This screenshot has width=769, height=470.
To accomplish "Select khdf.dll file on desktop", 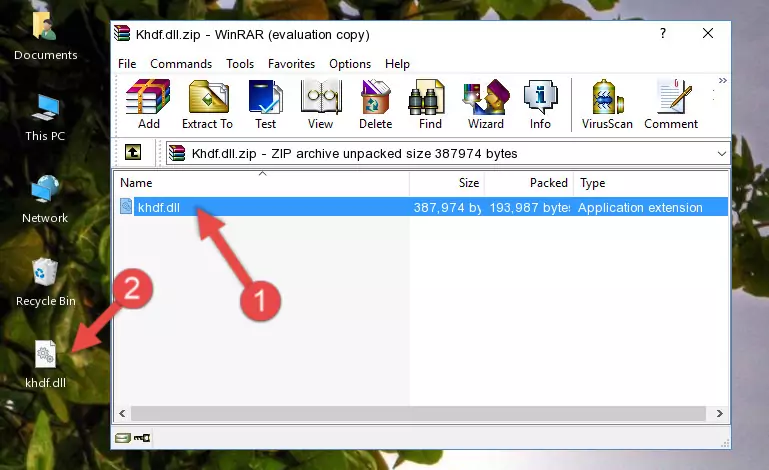I will click(46, 364).
